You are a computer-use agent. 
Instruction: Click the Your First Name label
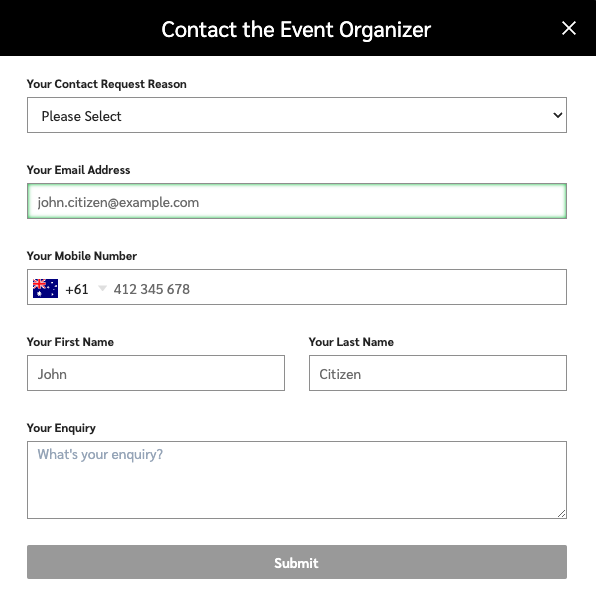(x=70, y=342)
